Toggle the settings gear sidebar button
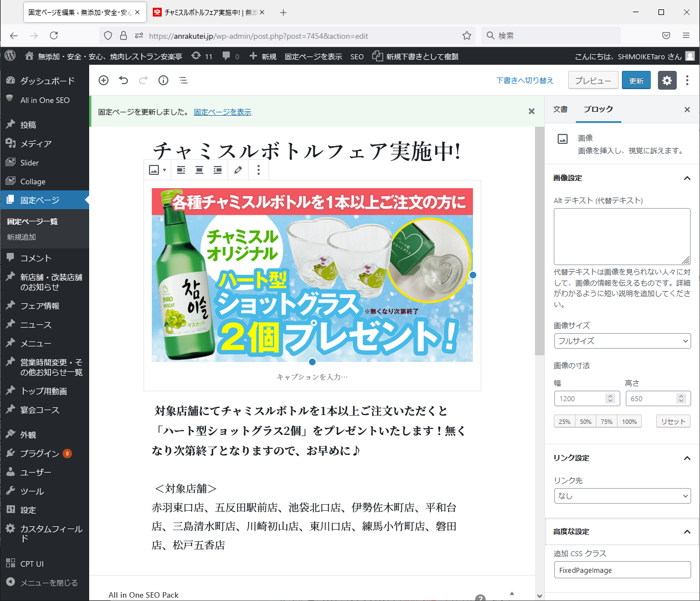 pyautogui.click(x=667, y=80)
